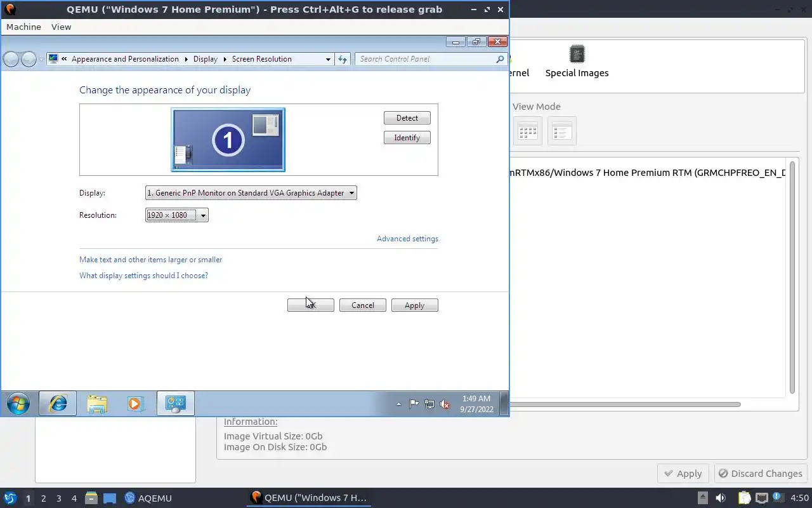Open the file manager icon in host panel
The image size is (812, 508).
pos(91,498)
